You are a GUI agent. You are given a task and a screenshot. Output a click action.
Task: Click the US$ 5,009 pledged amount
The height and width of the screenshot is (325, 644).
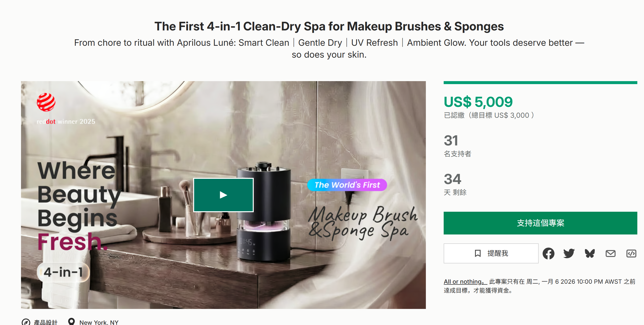[x=478, y=102]
